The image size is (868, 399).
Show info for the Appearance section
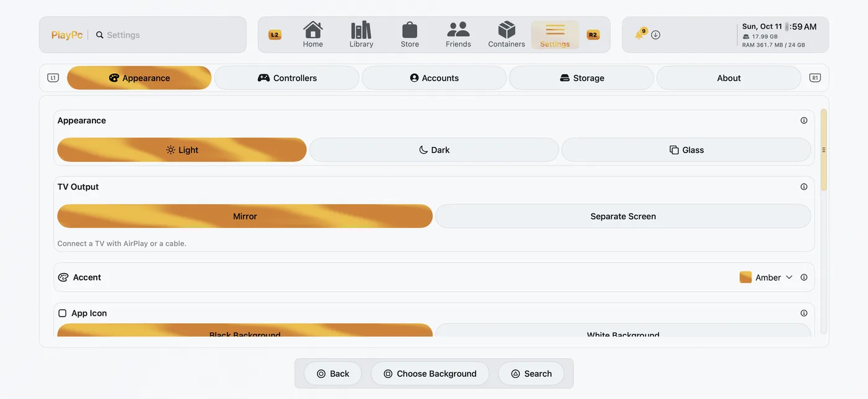(804, 121)
